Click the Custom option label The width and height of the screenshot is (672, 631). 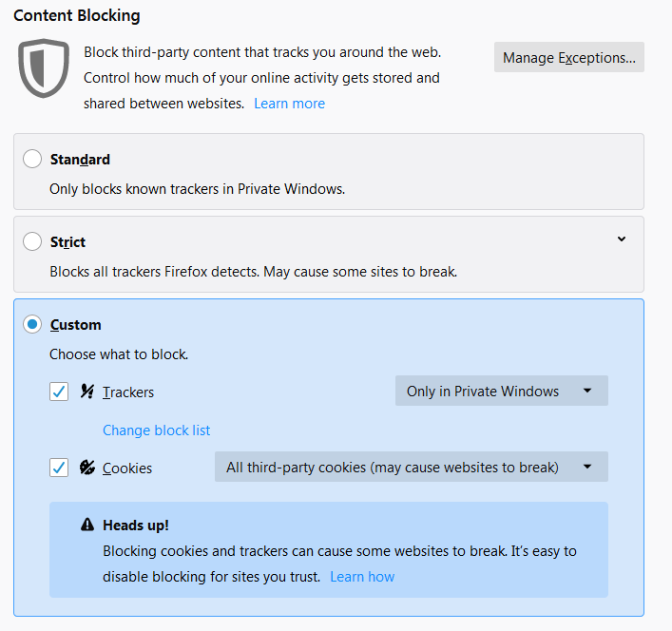[76, 325]
